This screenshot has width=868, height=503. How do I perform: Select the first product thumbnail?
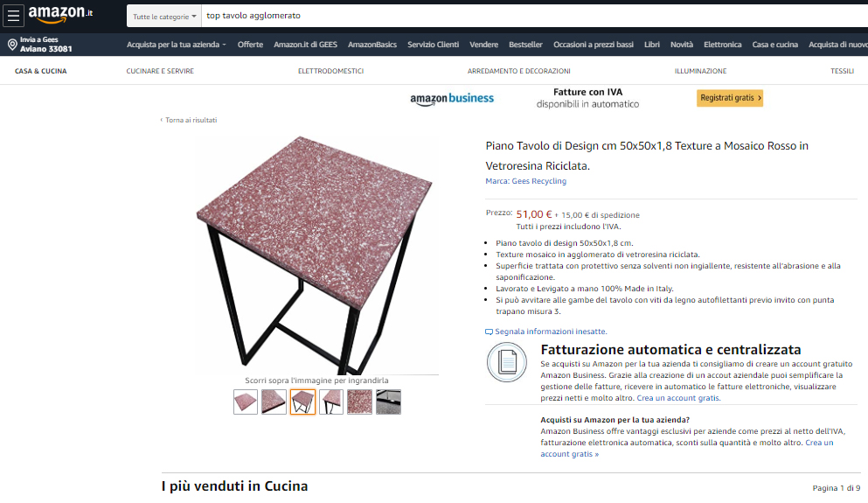(x=246, y=402)
